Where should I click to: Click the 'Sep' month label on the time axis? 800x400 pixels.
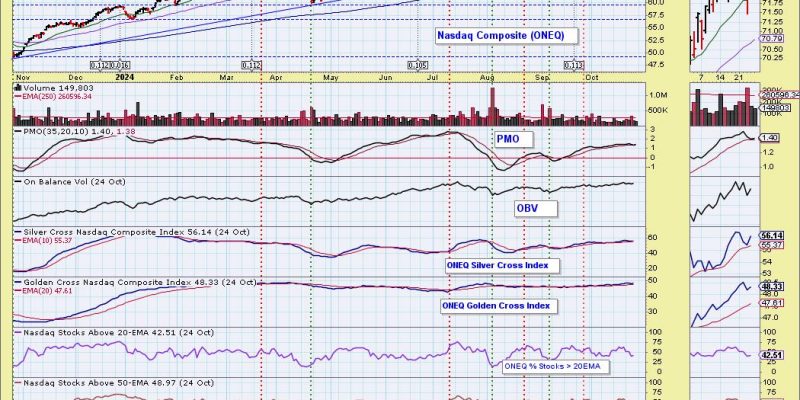pyautogui.click(x=543, y=78)
